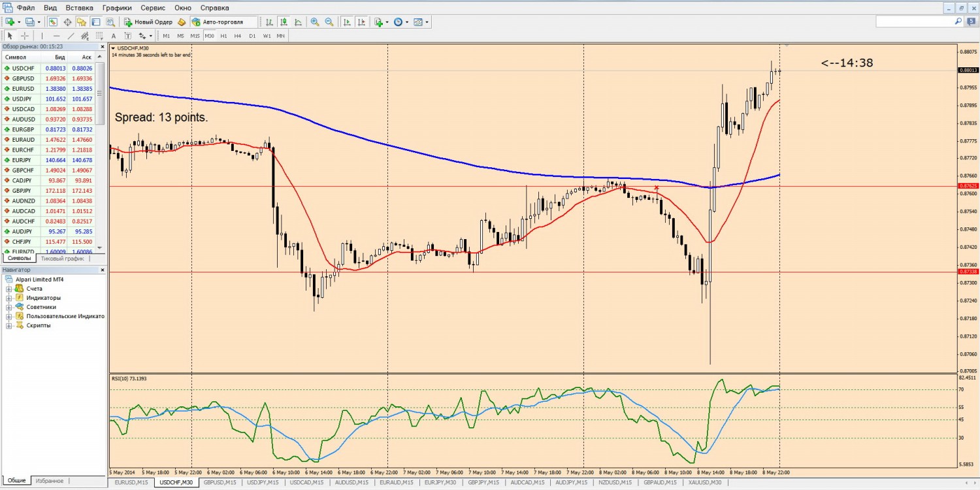Open the Сервис menu
The height and width of the screenshot is (490, 980).
[x=153, y=8]
